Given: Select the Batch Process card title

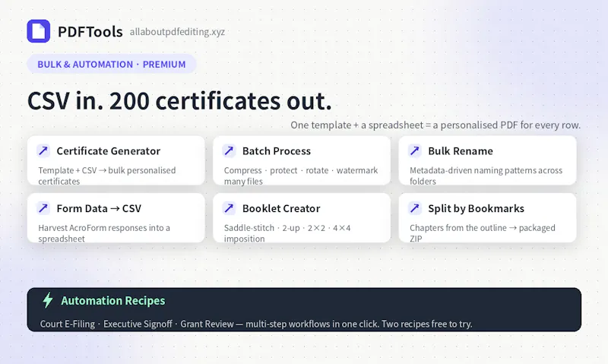Looking at the screenshot, I should pyautogui.click(x=277, y=150).
